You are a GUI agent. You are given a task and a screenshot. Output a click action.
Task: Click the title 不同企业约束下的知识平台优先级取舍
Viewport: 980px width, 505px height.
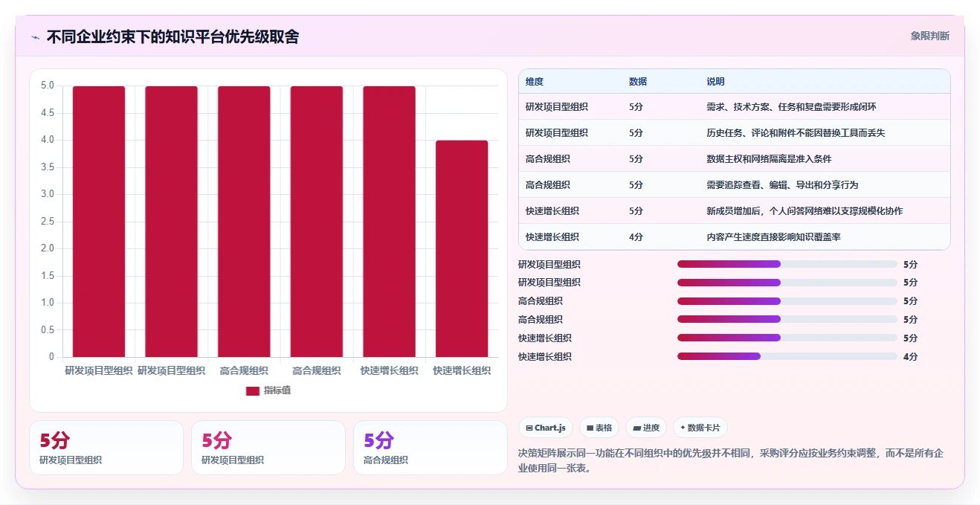pyautogui.click(x=173, y=36)
